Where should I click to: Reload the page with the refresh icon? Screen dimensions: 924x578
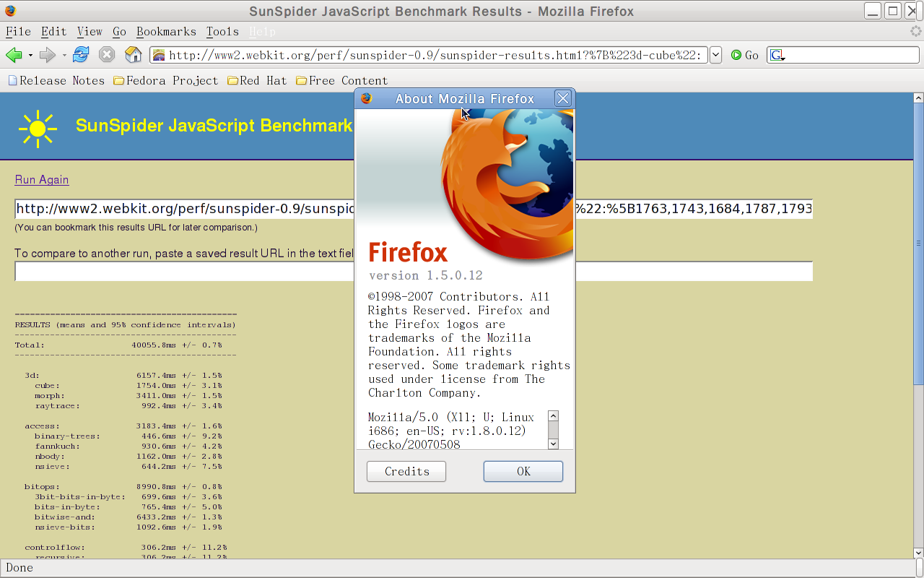[x=81, y=55]
